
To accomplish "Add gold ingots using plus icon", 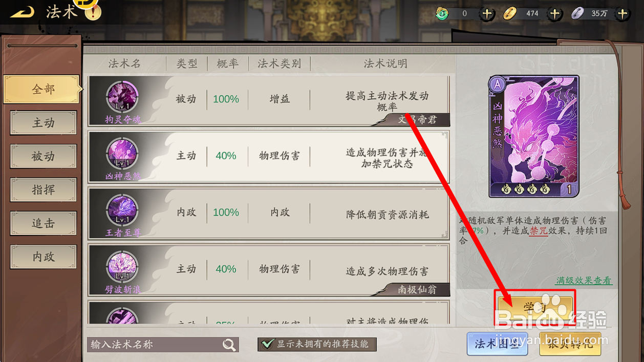I will pos(555,14).
